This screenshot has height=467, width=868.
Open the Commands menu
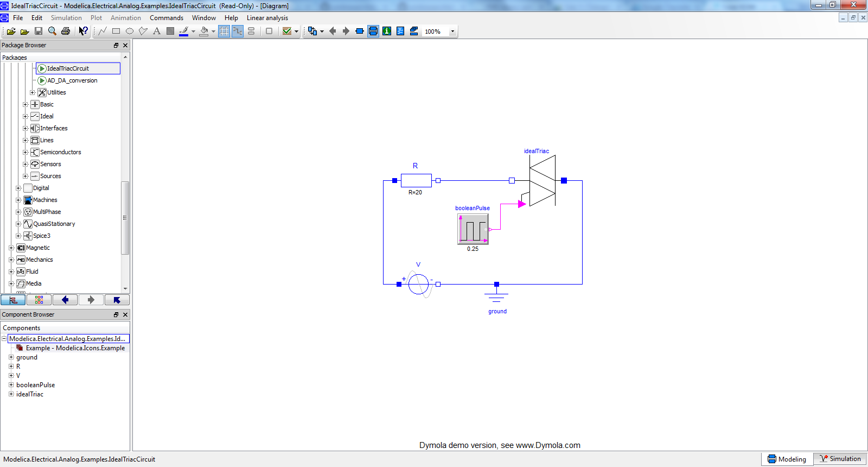coord(167,18)
